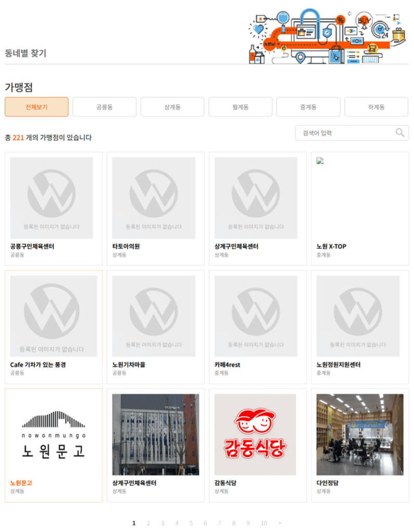Open the broken image of 노원 X-TOP
This screenshot has width=414, height=532.
coord(320,161)
